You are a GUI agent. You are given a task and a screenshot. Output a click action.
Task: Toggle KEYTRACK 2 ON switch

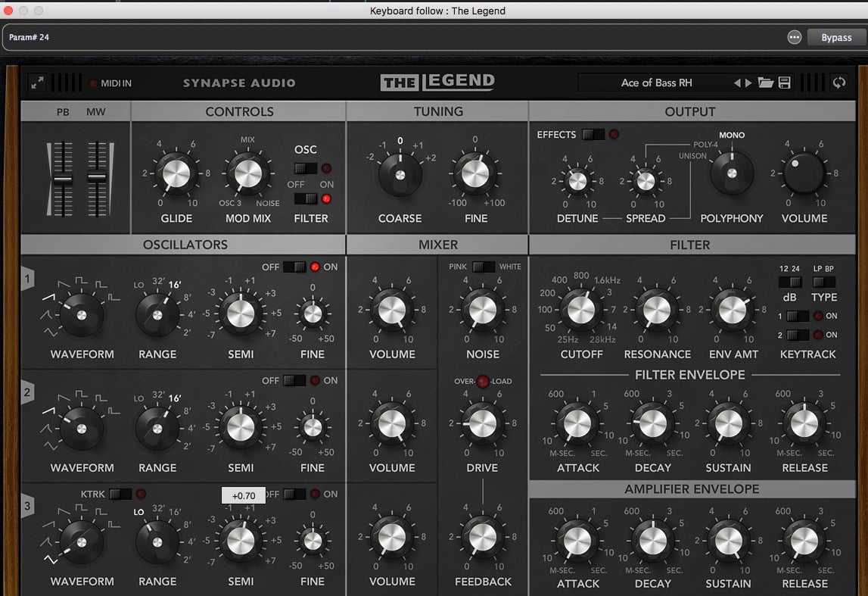click(x=797, y=335)
